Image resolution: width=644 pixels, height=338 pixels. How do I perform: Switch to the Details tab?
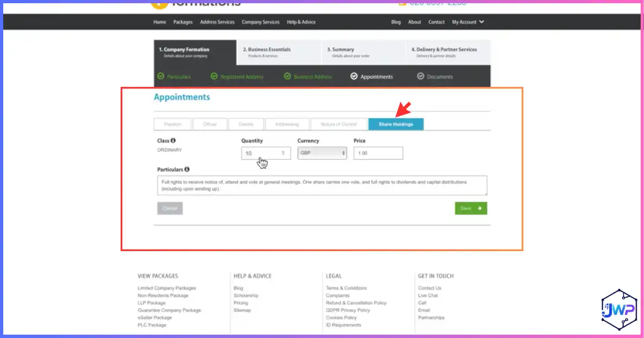point(246,124)
